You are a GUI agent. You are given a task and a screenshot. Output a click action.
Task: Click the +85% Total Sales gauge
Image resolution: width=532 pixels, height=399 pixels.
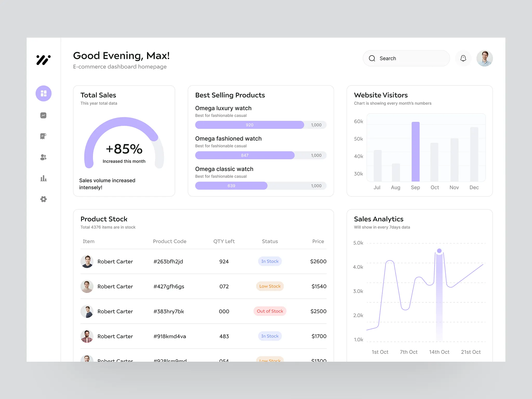pyautogui.click(x=124, y=149)
